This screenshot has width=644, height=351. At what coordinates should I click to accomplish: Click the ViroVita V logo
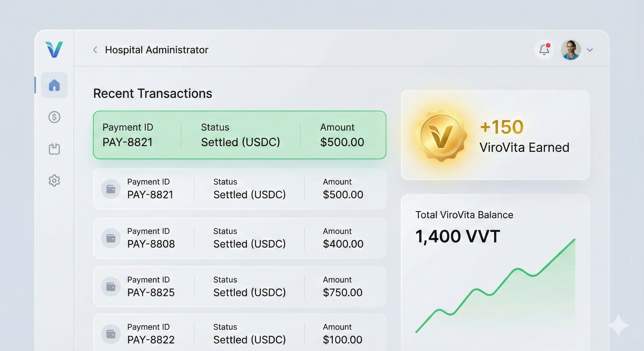(54, 49)
